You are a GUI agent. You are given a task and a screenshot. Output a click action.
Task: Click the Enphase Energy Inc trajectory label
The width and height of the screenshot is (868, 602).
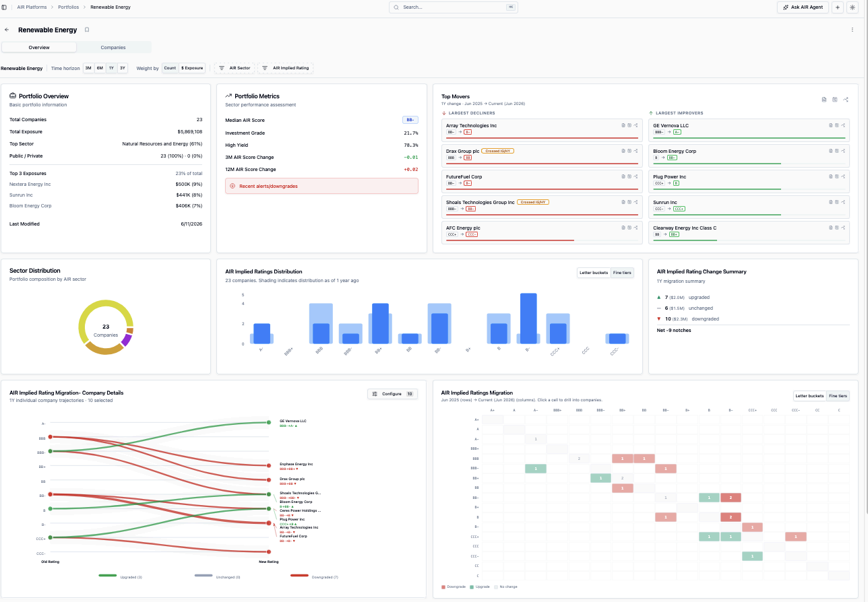[x=296, y=464]
